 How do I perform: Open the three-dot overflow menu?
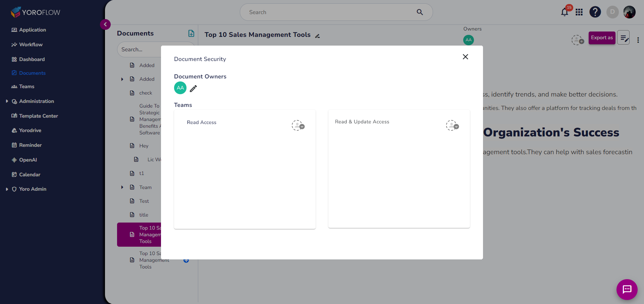(x=638, y=40)
